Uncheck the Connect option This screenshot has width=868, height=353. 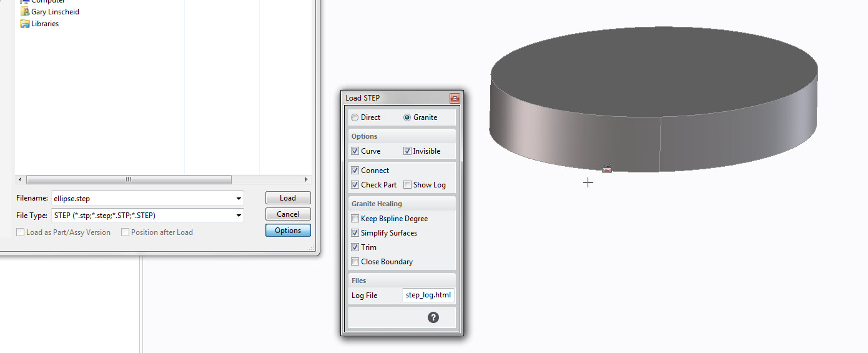point(355,171)
